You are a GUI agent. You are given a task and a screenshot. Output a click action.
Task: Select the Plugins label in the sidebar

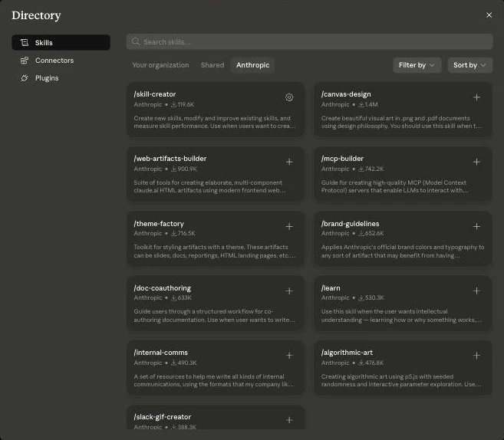47,78
